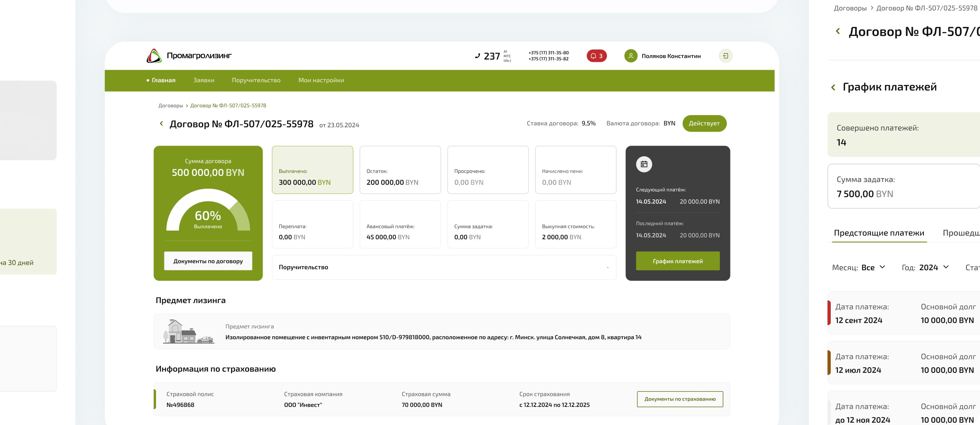Open the Заявки menu item
The image size is (980, 425).
pyautogui.click(x=204, y=80)
